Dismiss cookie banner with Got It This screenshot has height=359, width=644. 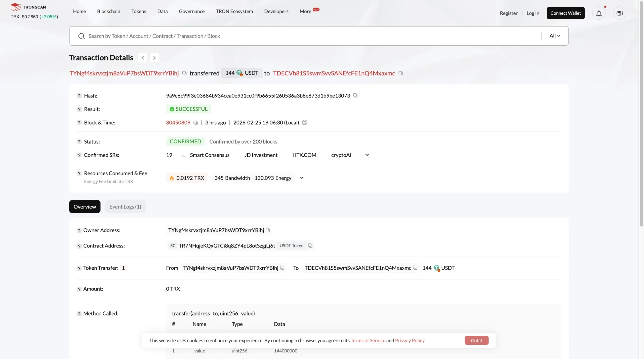coord(476,340)
